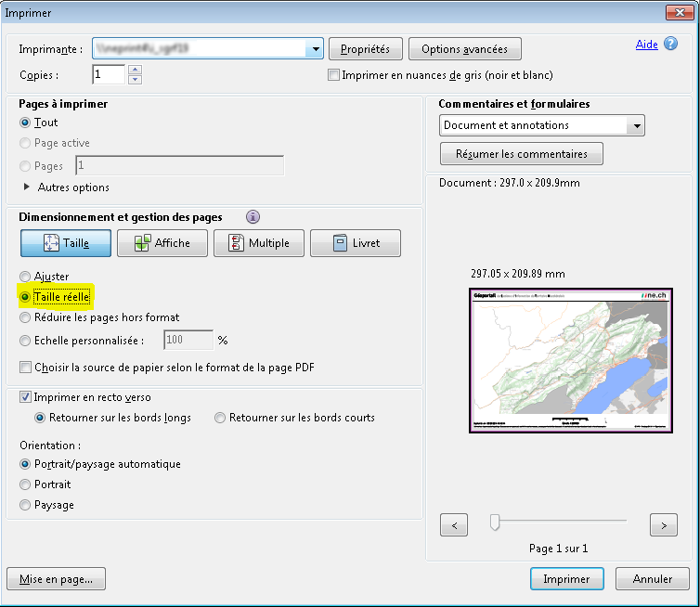Select the Taille sizing mode button
700x607 pixels.
(66, 243)
